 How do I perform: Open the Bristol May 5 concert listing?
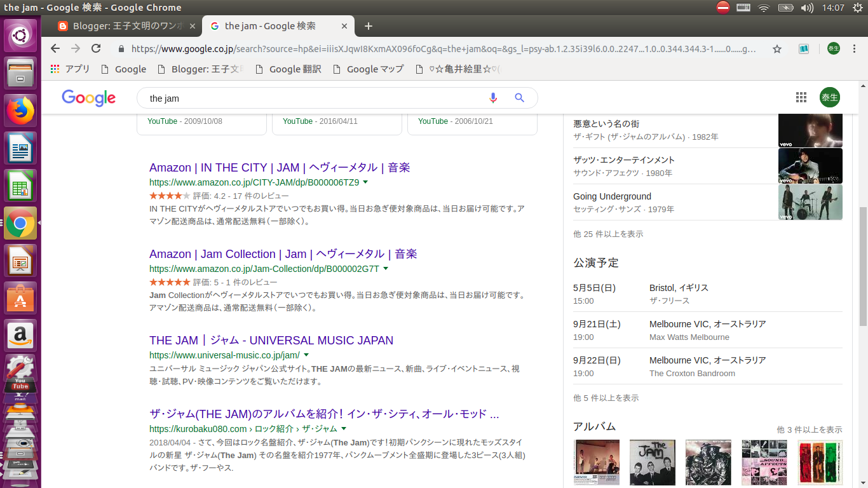click(x=708, y=294)
